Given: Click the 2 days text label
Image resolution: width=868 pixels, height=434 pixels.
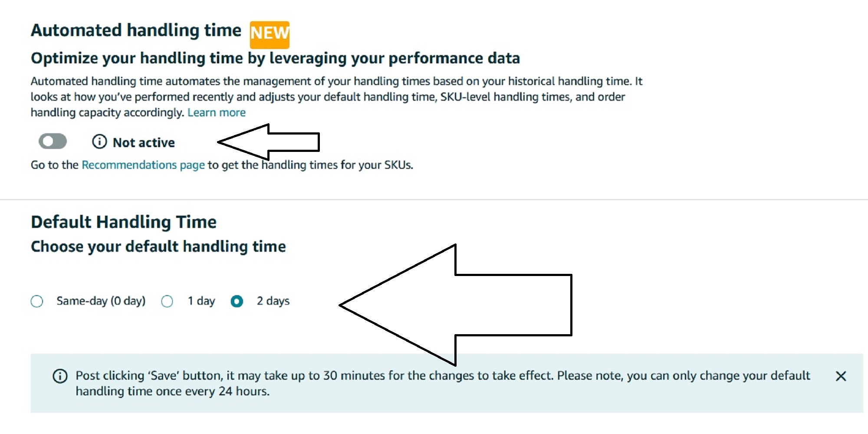Looking at the screenshot, I should point(273,301).
